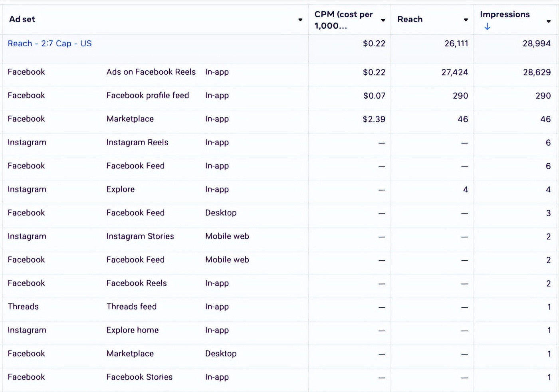
Task: Open the Impressions column dropdown arrow
Action: click(x=549, y=21)
